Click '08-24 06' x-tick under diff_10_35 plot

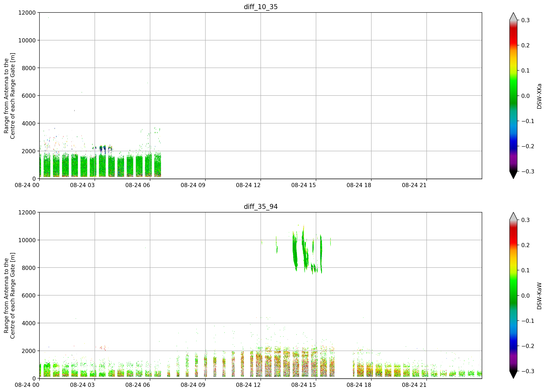pyautogui.click(x=138, y=185)
